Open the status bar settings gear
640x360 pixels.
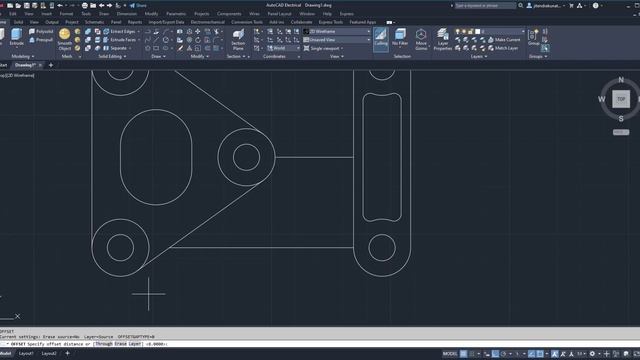[x=592, y=354]
